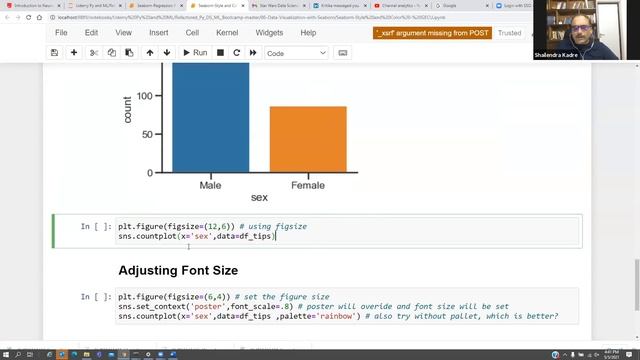The height and width of the screenshot is (360, 640).
Task: Save the notebook with the floppy disk icon
Action: tap(54, 53)
